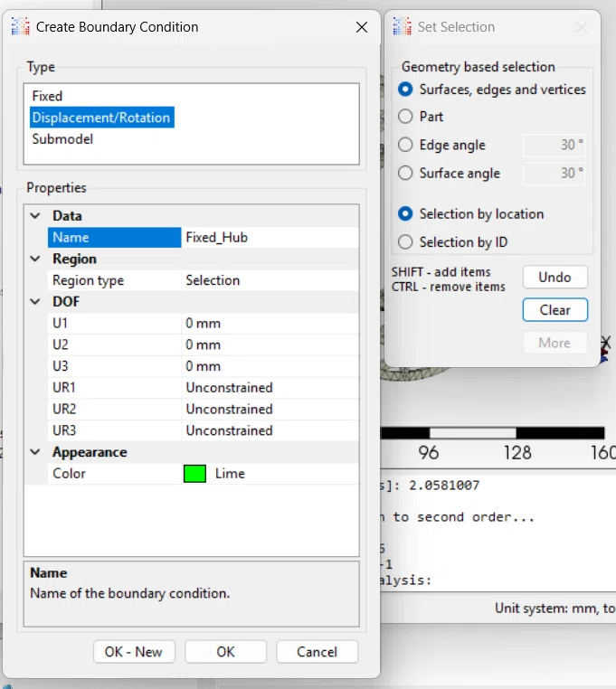Select the Region type property label
The height and width of the screenshot is (689, 616).
click(x=114, y=280)
